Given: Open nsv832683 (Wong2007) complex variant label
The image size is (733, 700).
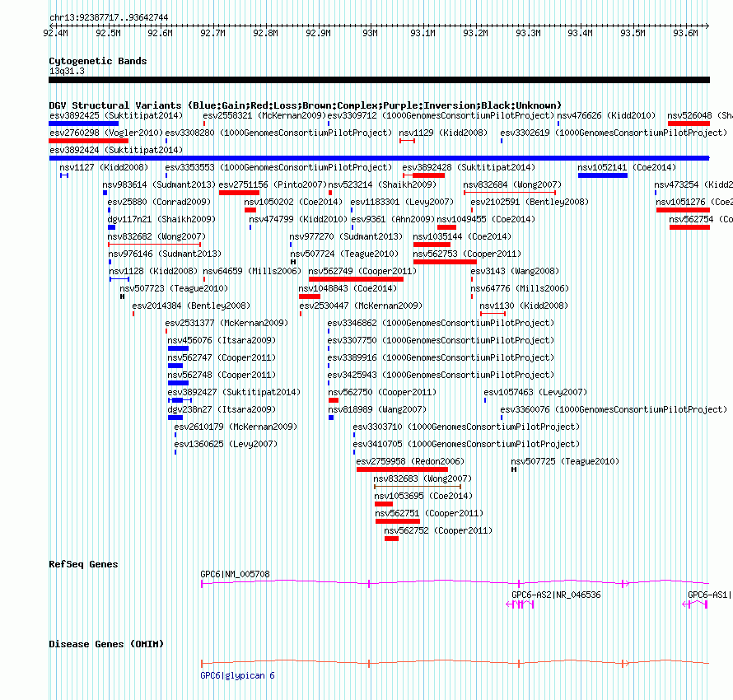Looking at the screenshot, I should tap(423, 478).
